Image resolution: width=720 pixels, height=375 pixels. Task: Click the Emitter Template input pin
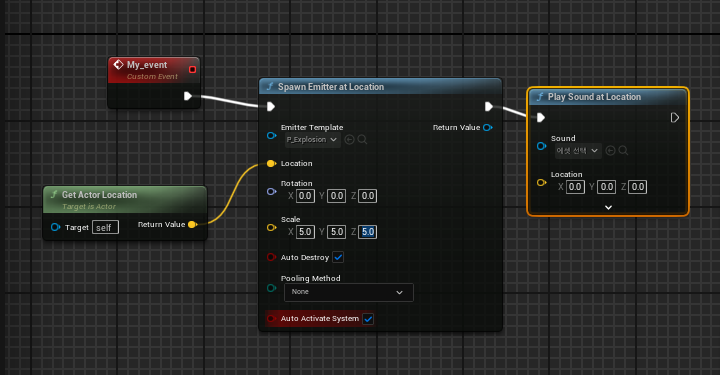271,135
